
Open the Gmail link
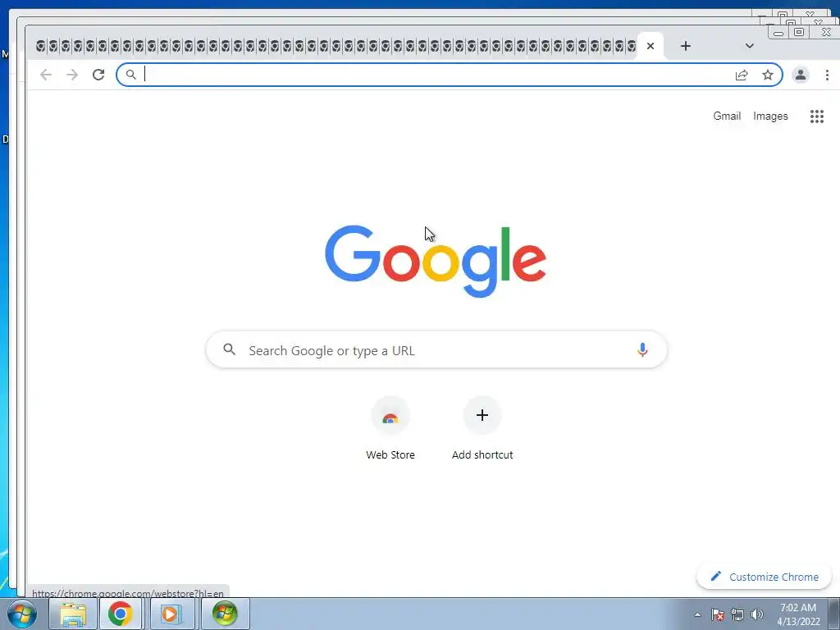click(727, 116)
